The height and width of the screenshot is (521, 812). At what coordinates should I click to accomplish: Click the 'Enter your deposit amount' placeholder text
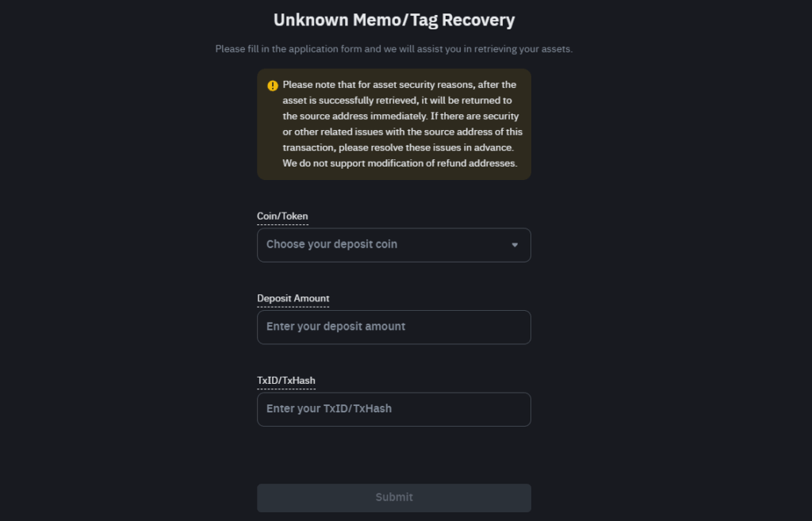coord(335,326)
